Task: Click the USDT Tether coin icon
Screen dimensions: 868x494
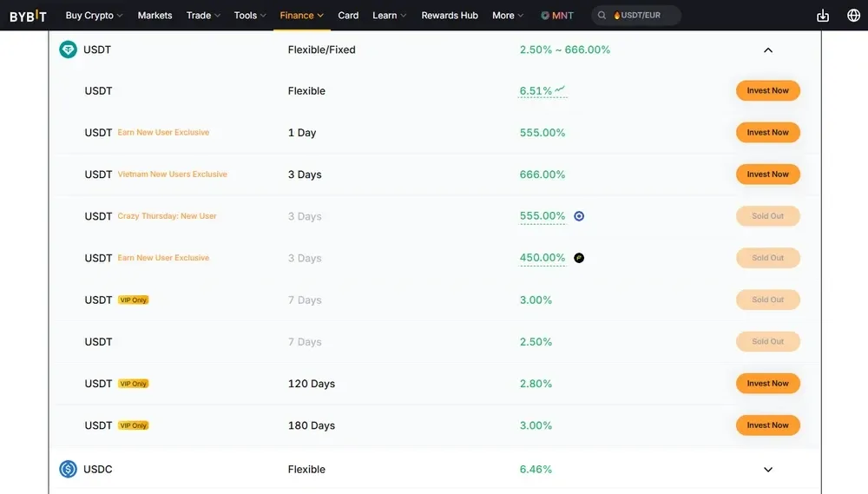Action: coord(68,50)
